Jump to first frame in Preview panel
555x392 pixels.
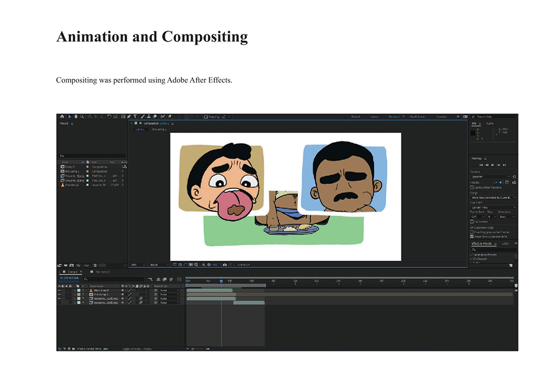(x=481, y=165)
